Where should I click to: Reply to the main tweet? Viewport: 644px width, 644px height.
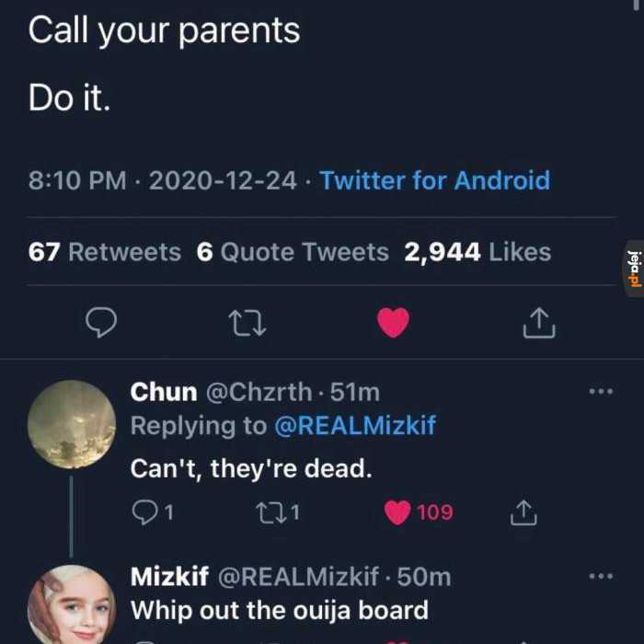[x=101, y=321]
